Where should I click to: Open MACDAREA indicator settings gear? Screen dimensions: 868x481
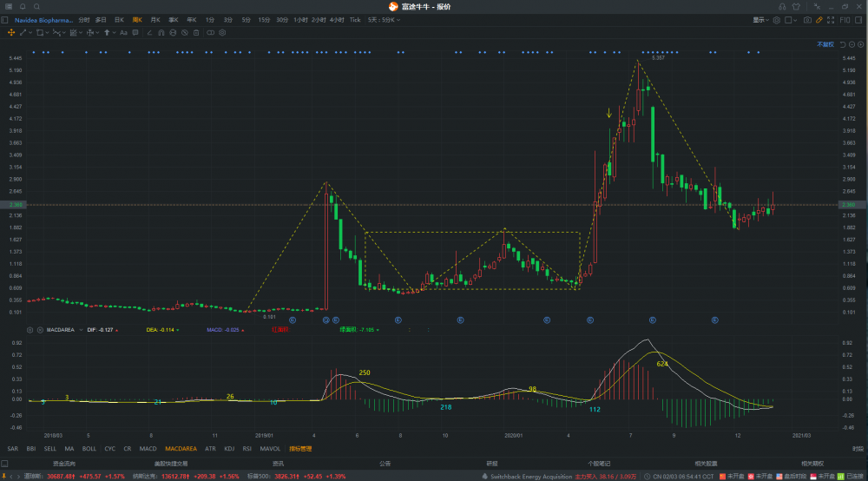[30, 330]
